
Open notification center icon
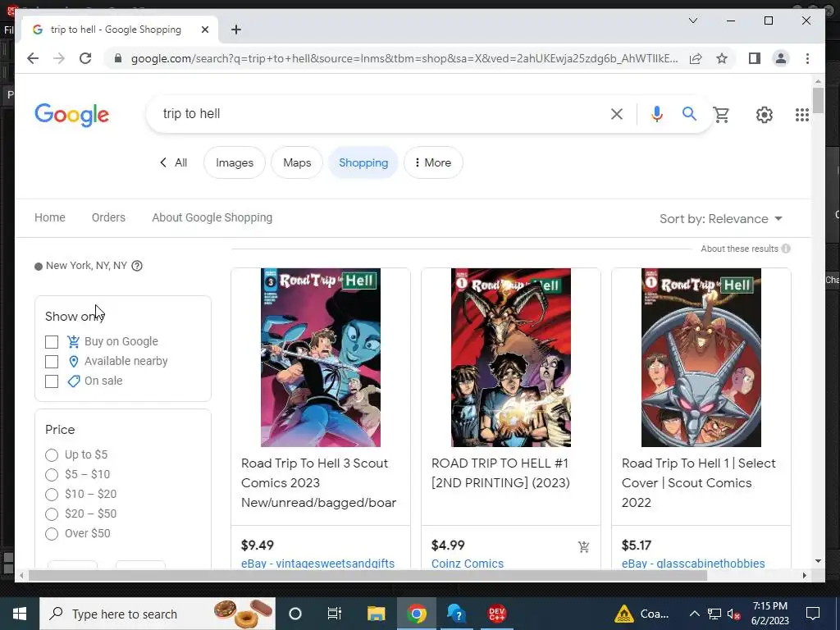813,614
